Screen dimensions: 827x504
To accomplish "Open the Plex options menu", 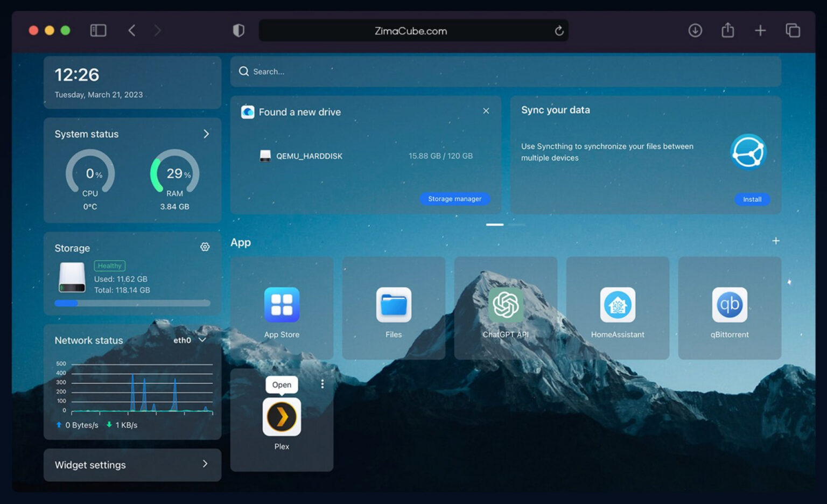I will (322, 384).
